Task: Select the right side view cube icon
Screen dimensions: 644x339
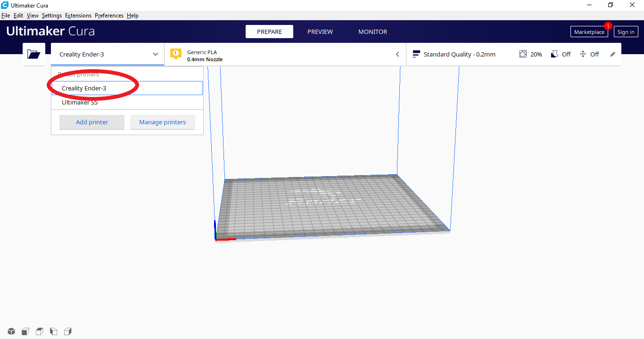Action: (x=68, y=331)
